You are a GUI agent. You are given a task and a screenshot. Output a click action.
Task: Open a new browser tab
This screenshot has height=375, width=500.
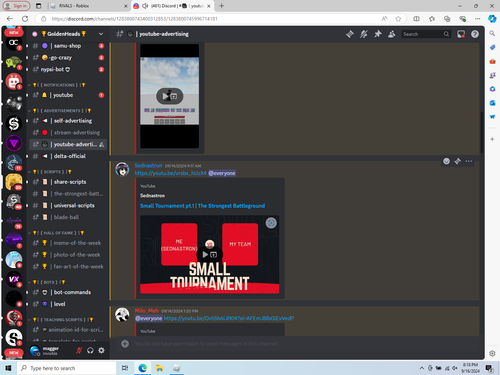click(222, 6)
